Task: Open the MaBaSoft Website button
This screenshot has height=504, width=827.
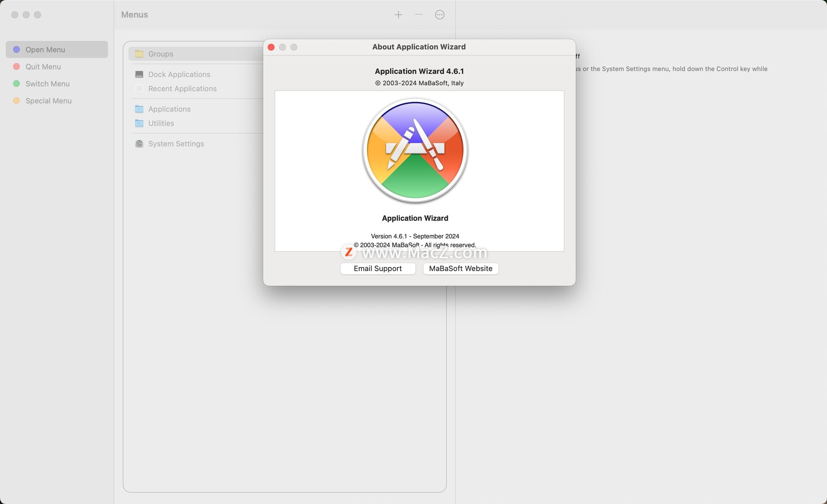Action: (460, 268)
